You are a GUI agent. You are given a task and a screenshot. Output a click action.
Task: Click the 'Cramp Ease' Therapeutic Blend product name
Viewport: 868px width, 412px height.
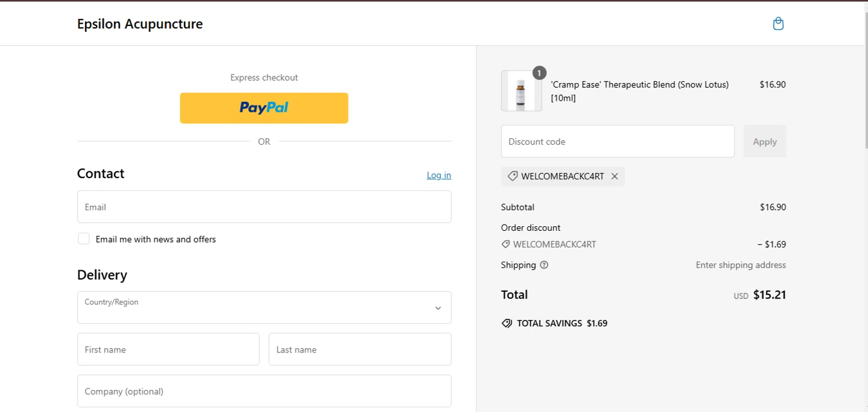(639, 91)
